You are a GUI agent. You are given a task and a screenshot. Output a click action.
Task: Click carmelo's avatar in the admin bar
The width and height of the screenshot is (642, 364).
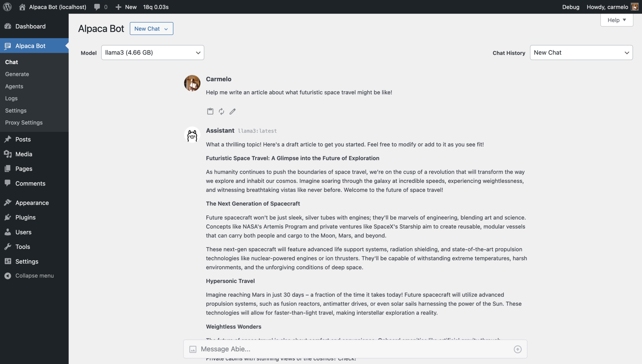(635, 7)
